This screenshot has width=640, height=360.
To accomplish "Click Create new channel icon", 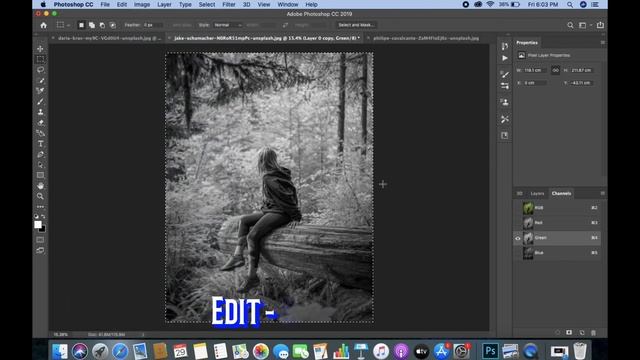I will tap(582, 333).
